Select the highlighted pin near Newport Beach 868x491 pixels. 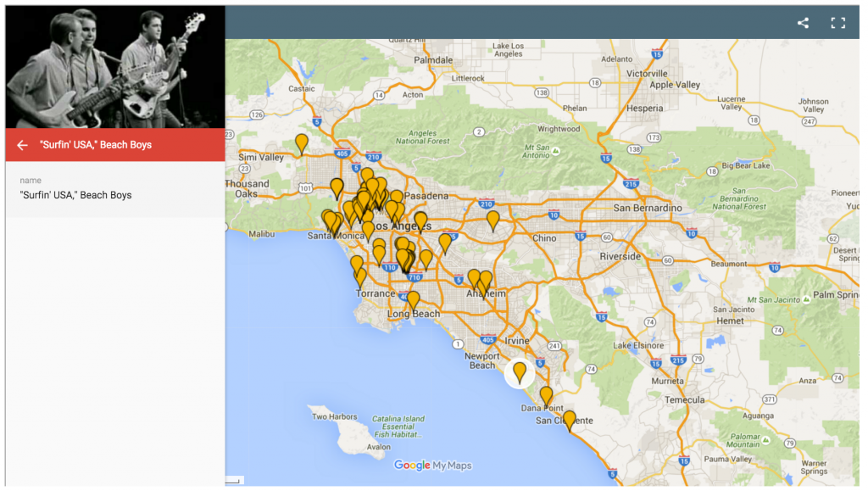(x=520, y=372)
